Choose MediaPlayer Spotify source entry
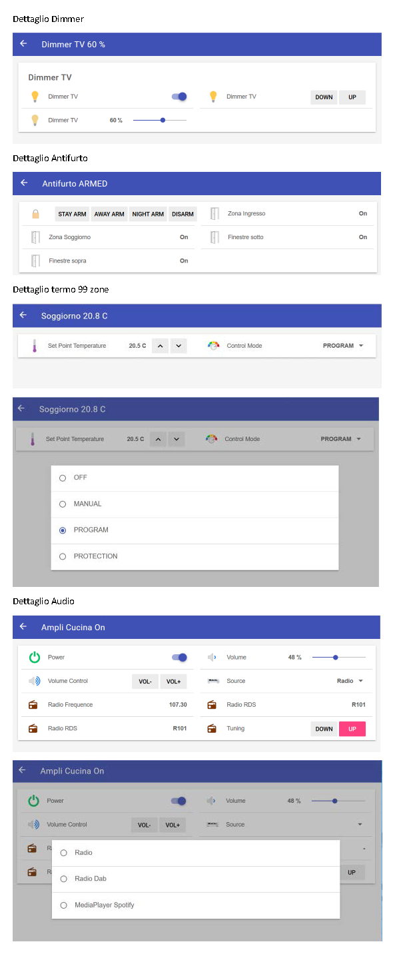411x980 pixels. (64, 905)
